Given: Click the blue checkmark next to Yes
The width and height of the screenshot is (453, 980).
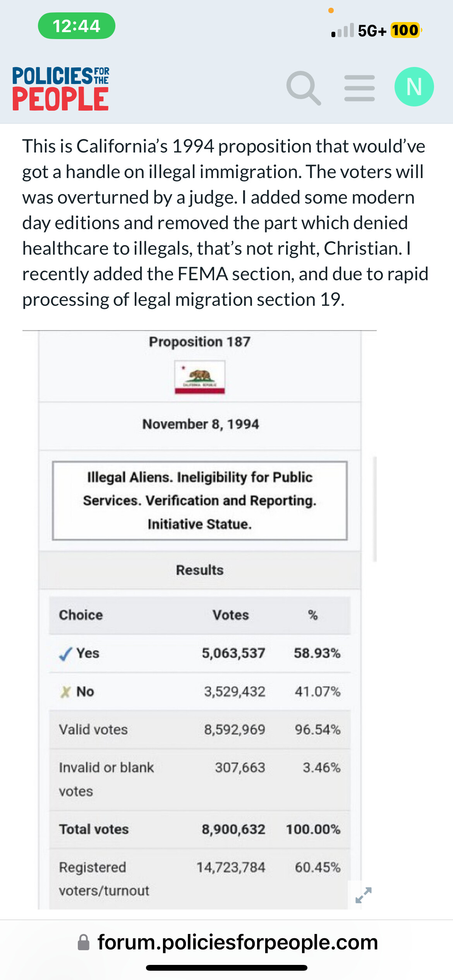Looking at the screenshot, I should click(65, 654).
